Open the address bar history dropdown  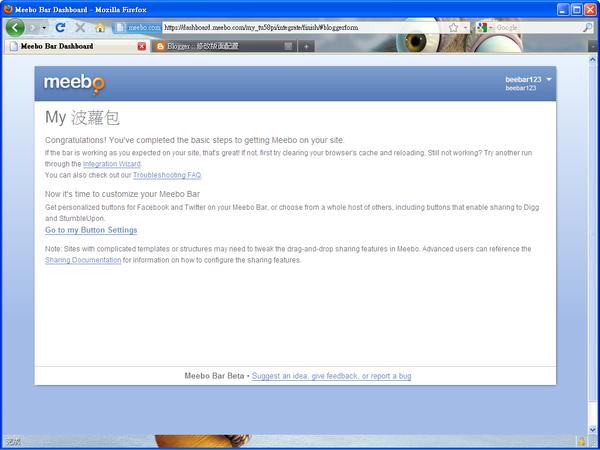[466, 28]
